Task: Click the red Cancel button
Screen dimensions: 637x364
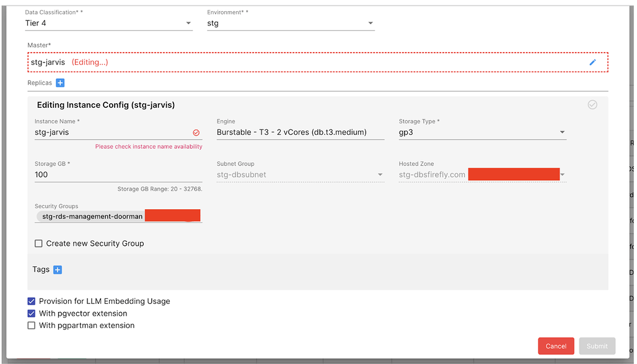Action: 556,346
